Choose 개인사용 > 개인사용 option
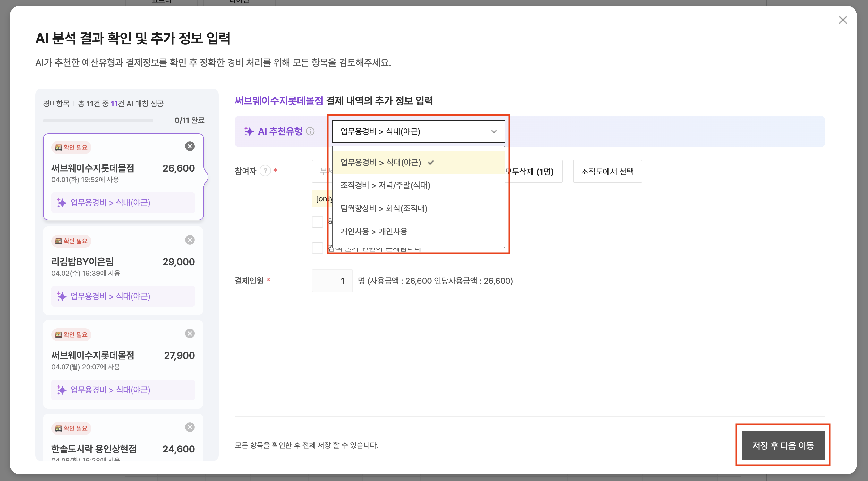868x481 pixels. [x=418, y=232]
